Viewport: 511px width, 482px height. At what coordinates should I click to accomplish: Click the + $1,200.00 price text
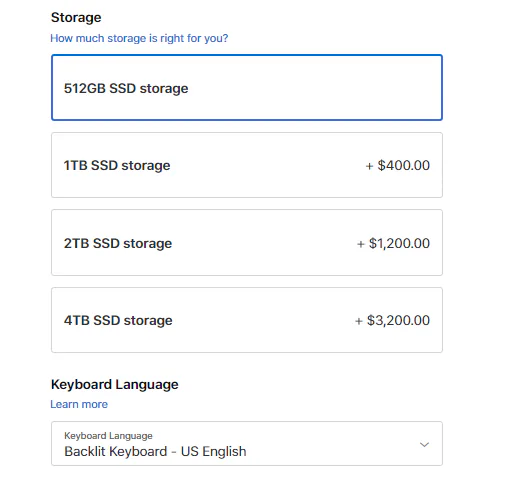coord(393,243)
